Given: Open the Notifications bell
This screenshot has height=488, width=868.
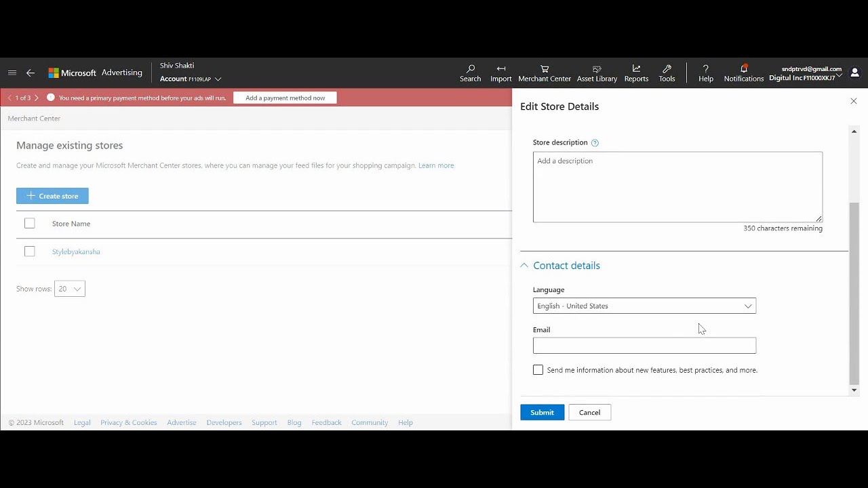Looking at the screenshot, I should coord(744,73).
